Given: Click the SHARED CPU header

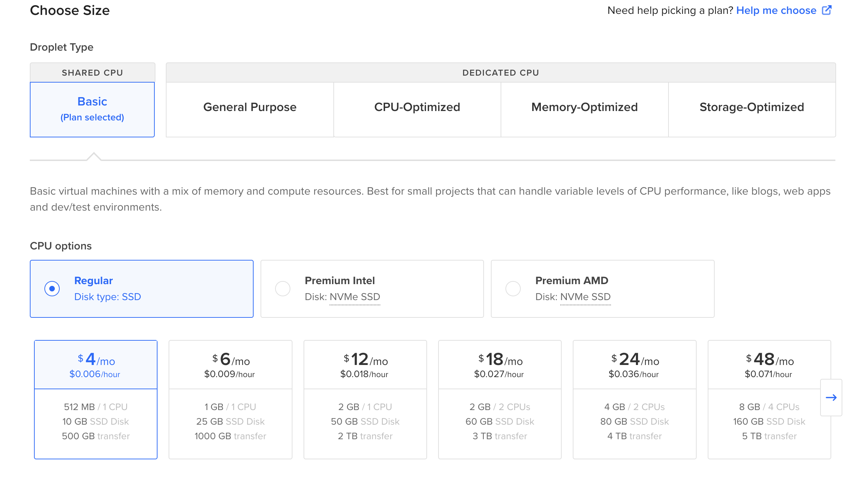Looking at the screenshot, I should pyautogui.click(x=92, y=73).
